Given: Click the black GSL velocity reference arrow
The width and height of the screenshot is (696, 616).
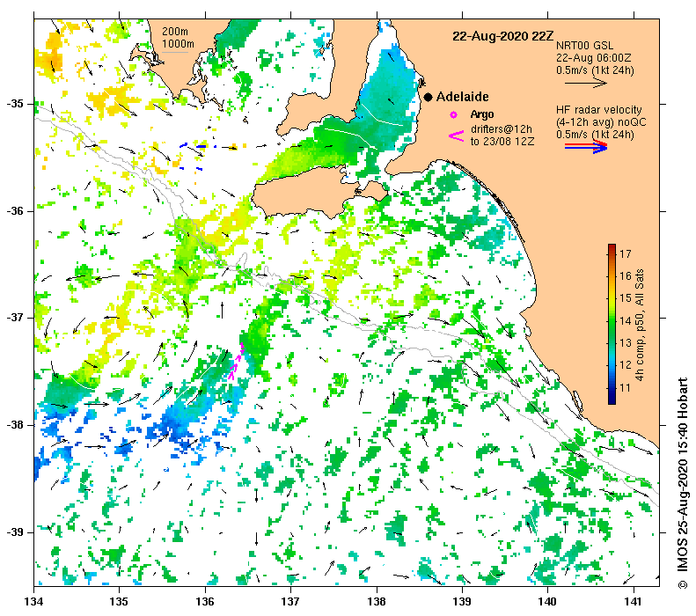Looking at the screenshot, I should point(585,83).
